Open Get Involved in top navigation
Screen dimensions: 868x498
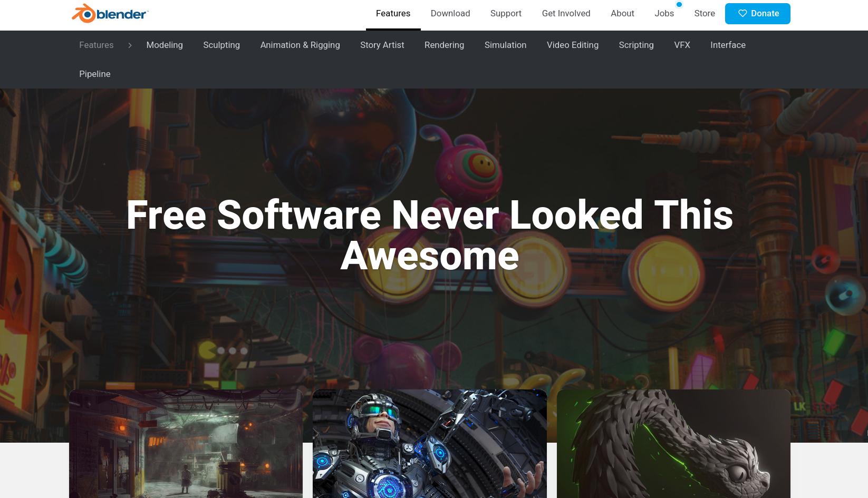click(566, 14)
